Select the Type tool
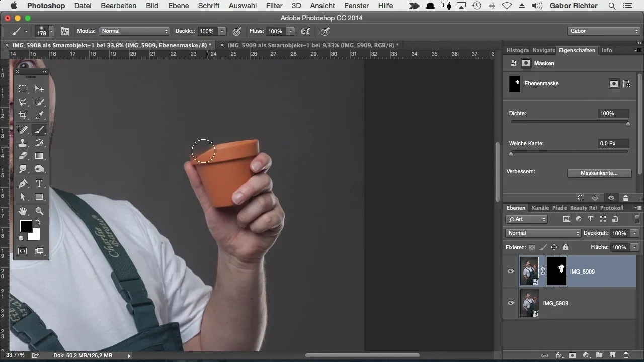 coord(39,184)
